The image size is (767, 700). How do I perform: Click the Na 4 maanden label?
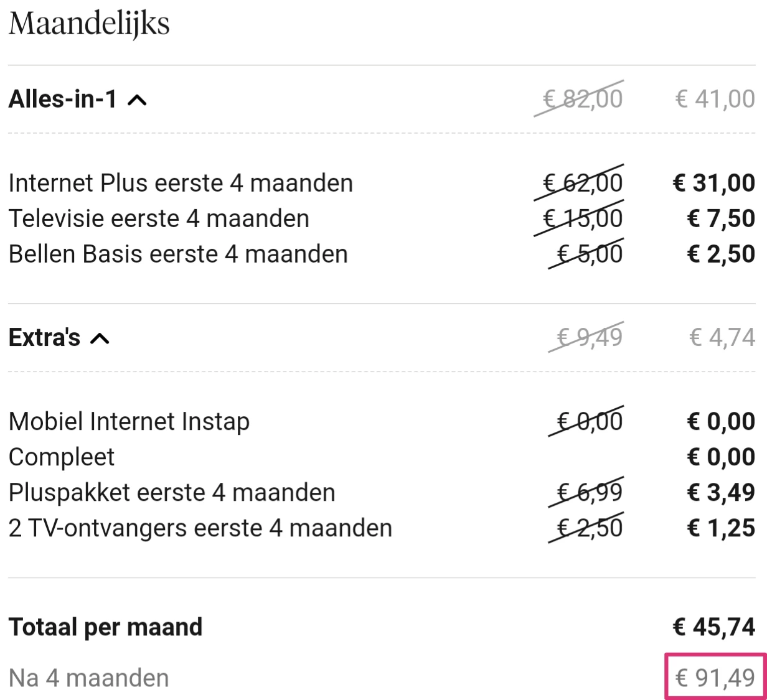pyautogui.click(x=88, y=678)
